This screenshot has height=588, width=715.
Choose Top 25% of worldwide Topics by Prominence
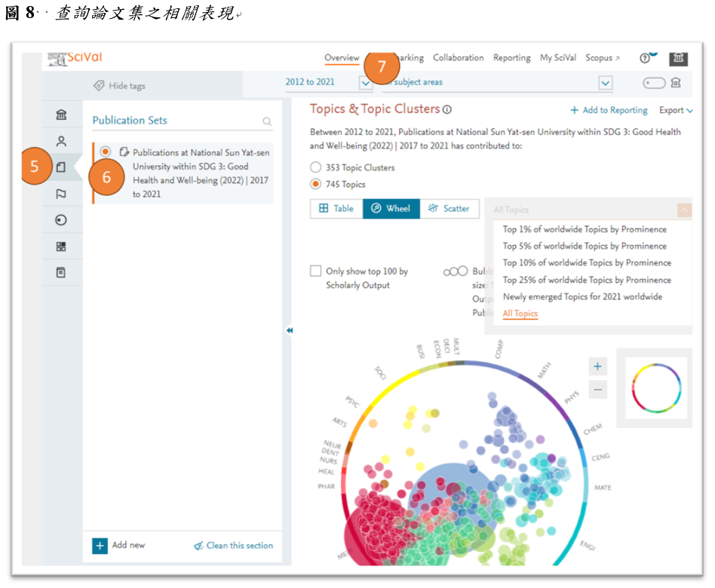click(x=587, y=280)
